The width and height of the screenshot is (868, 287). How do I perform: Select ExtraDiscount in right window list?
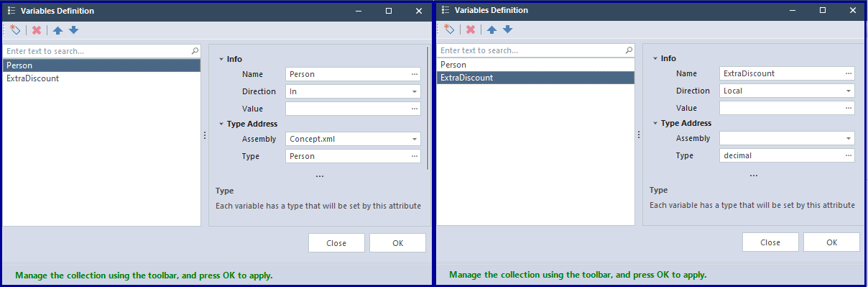pyautogui.click(x=535, y=78)
